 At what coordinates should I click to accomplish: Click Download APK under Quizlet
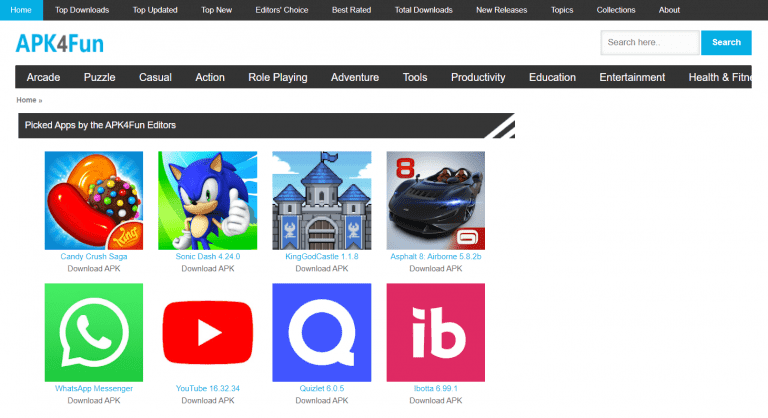[x=322, y=400]
